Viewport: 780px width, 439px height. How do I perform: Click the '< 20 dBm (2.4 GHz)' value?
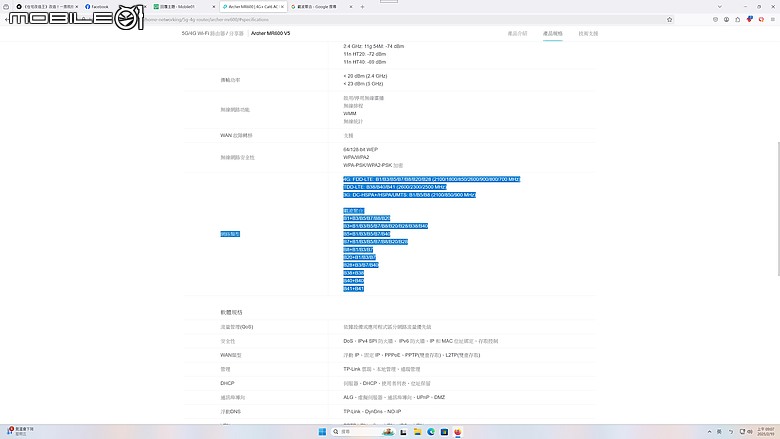pyautogui.click(x=365, y=76)
